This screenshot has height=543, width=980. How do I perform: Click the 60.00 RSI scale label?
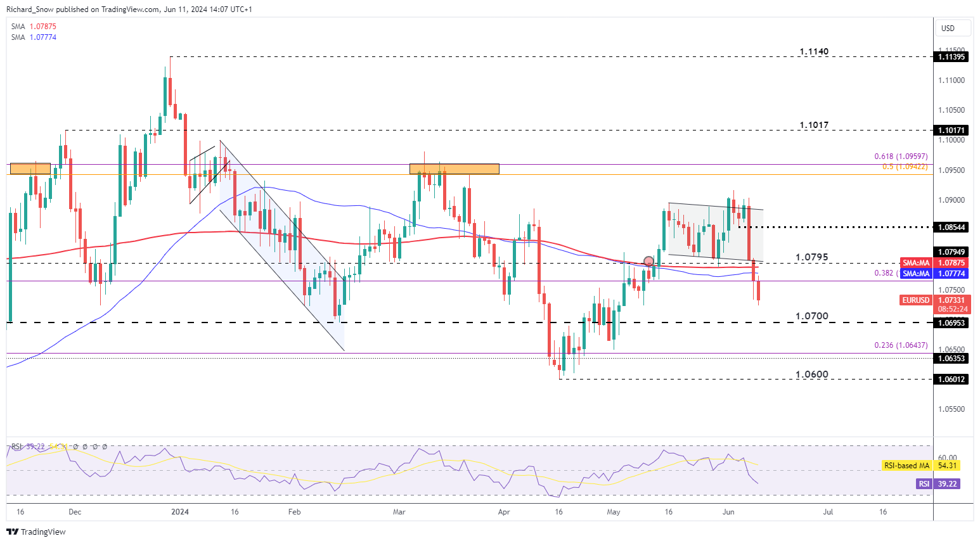tap(947, 457)
